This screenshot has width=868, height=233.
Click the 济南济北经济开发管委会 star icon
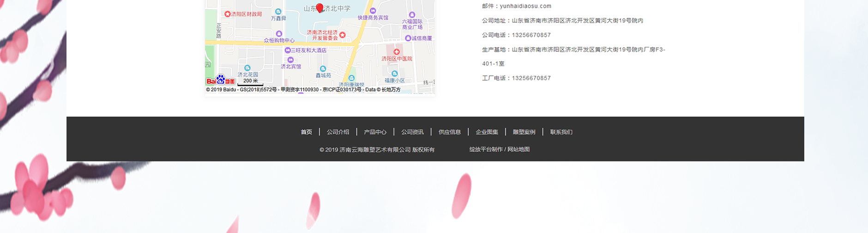(x=342, y=35)
